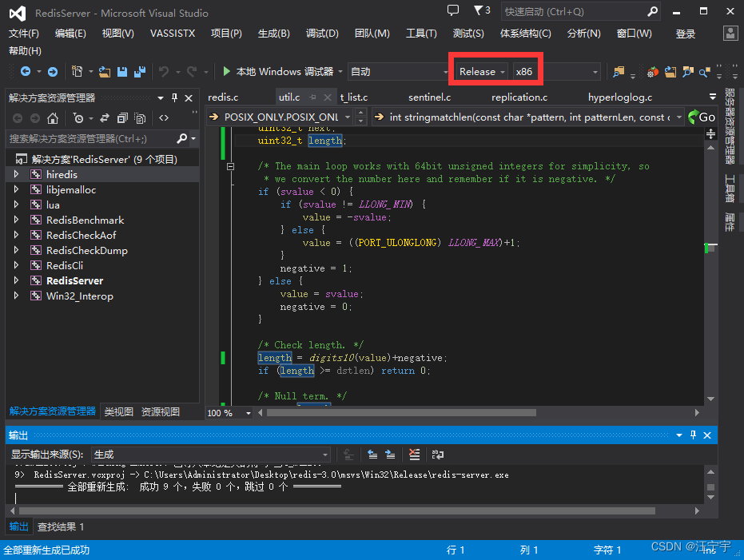The height and width of the screenshot is (560, 744).
Task: Click the Find in Files toolbar icon
Action: click(x=619, y=72)
